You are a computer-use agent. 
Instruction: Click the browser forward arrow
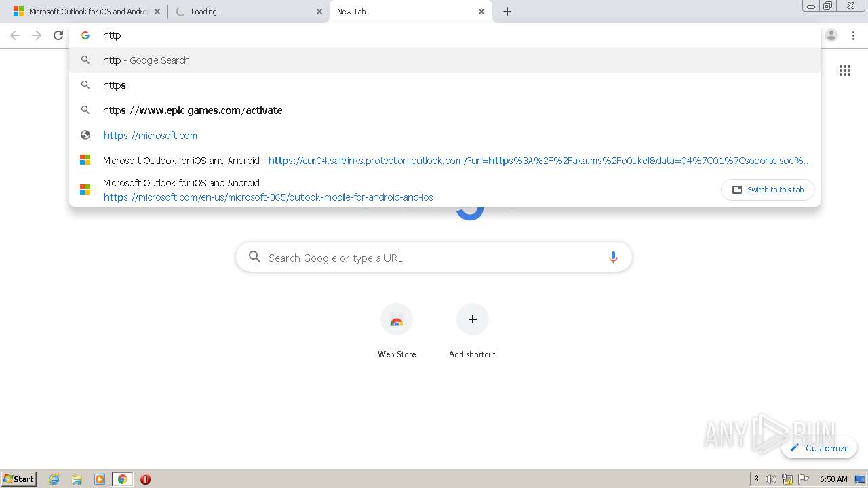(37, 35)
